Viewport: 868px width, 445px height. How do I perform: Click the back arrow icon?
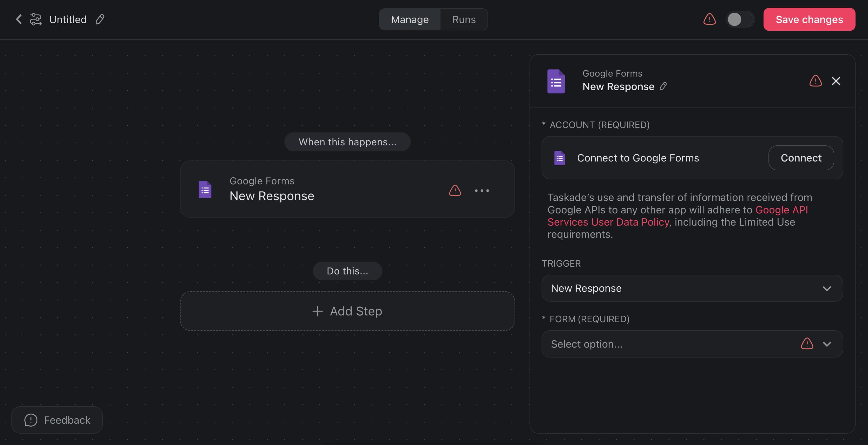click(x=19, y=19)
